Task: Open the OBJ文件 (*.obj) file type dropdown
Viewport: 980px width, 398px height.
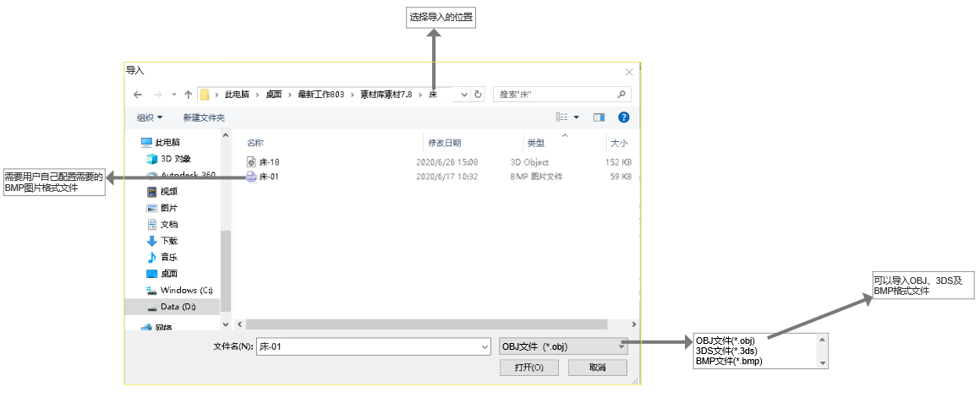Action: point(563,346)
